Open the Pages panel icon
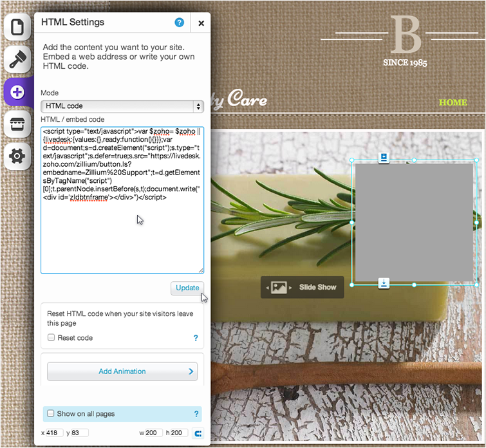Viewport: 486px width, 448px height. [17, 27]
